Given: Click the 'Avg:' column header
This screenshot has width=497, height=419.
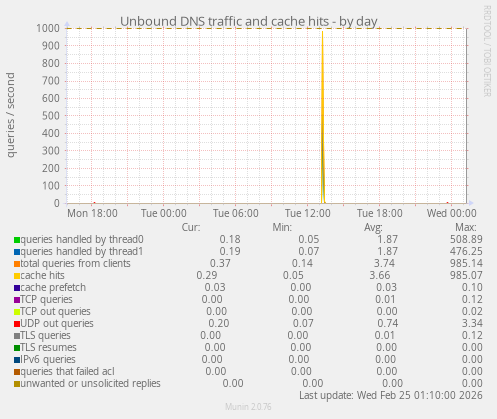Looking at the screenshot, I should [373, 227].
